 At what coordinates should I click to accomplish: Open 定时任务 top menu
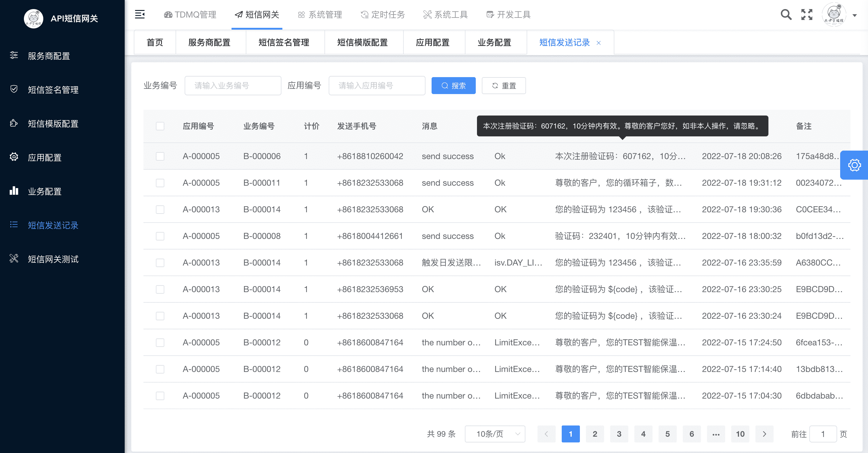[383, 15]
